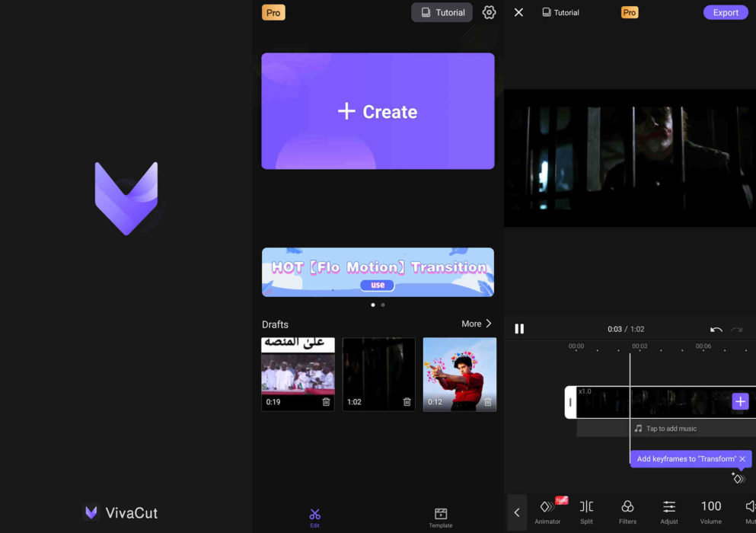Open the Animator tool
Viewport: 756px width, 533px height.
click(x=547, y=510)
